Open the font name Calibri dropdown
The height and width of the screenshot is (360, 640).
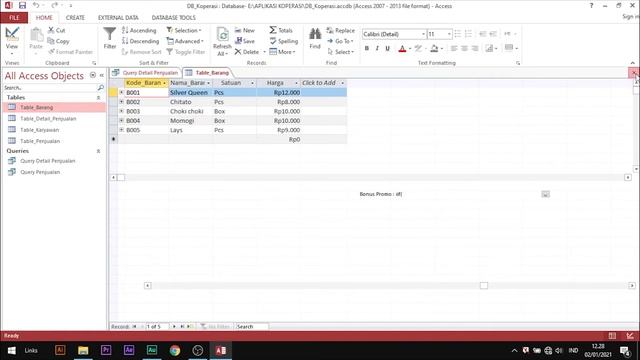coord(423,34)
